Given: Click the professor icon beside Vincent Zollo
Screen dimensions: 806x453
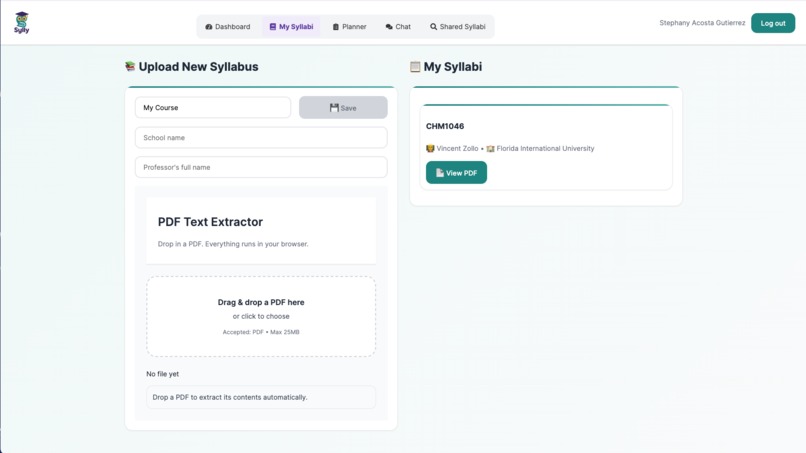Looking at the screenshot, I should [x=430, y=149].
